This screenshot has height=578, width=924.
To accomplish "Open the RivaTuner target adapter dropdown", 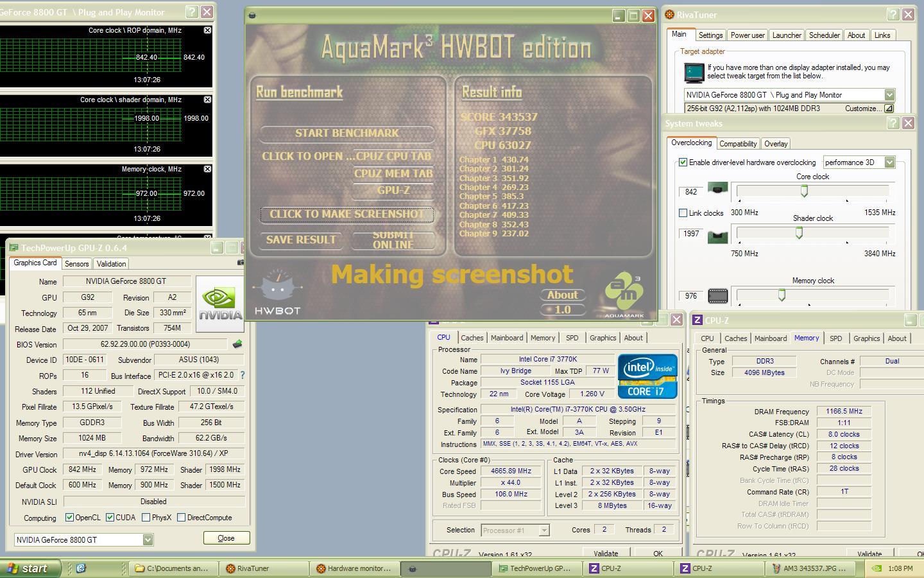I will (x=889, y=94).
